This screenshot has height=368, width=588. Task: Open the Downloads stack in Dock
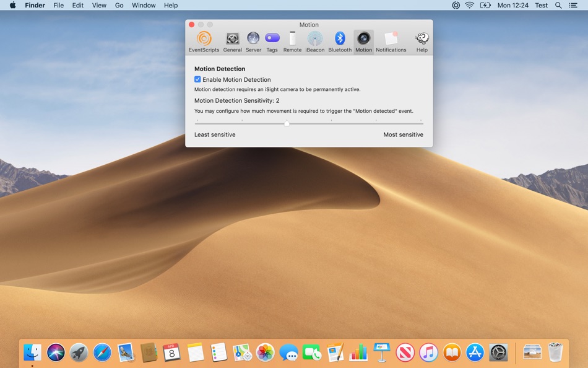pyautogui.click(x=532, y=353)
